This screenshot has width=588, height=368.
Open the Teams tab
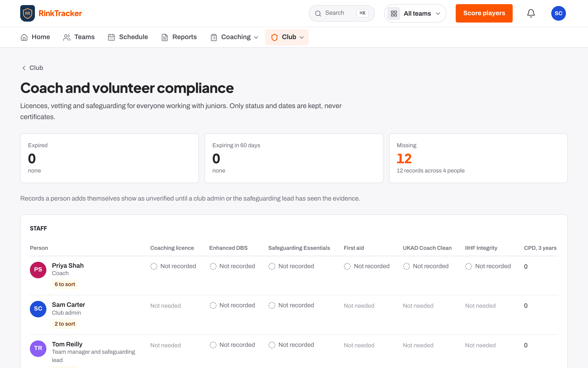coord(79,37)
